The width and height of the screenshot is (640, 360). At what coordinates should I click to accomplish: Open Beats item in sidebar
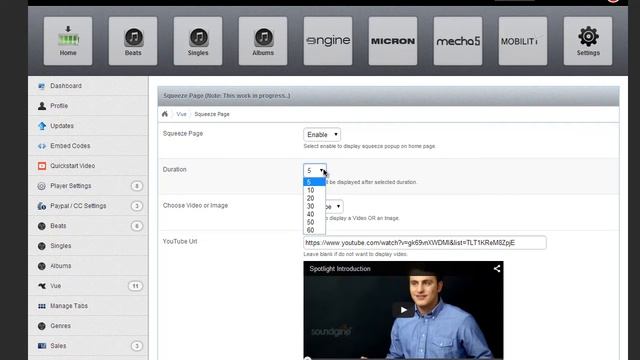point(88,226)
